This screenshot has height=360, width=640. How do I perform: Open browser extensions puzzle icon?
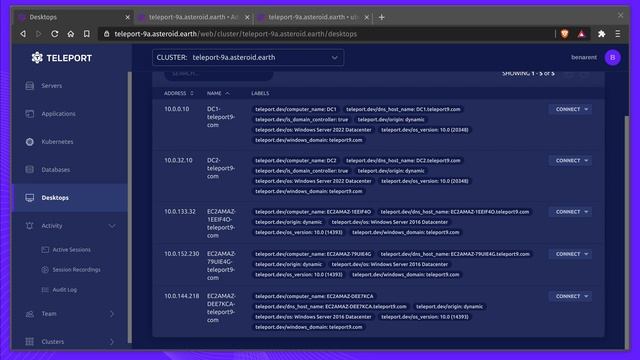pyautogui.click(x=602, y=34)
